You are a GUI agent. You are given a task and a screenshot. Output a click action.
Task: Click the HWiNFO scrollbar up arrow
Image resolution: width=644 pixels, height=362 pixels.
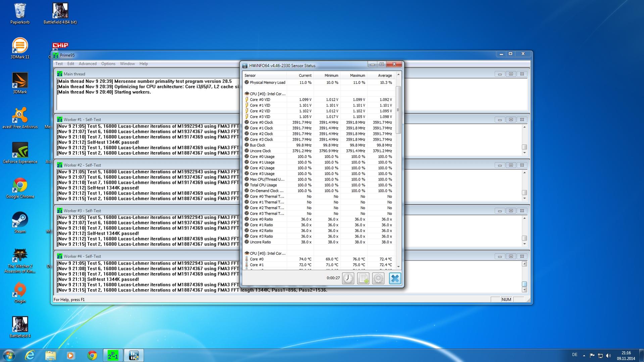point(398,74)
